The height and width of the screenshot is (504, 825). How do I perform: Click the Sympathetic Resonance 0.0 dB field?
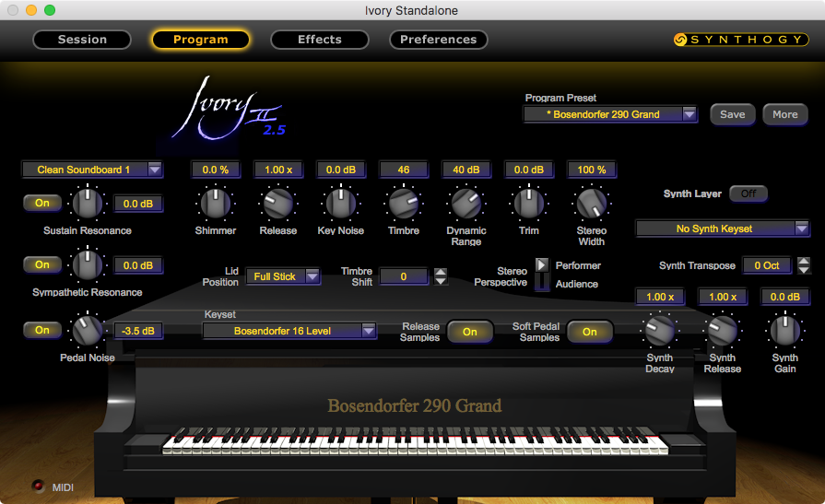138,265
